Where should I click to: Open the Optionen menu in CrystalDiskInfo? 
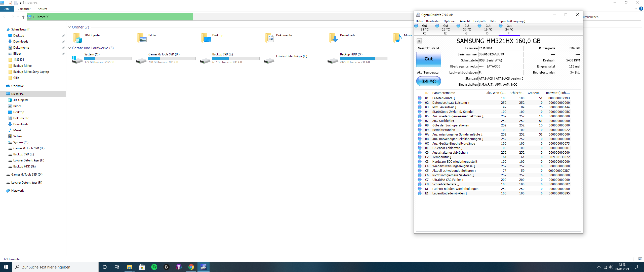(450, 21)
